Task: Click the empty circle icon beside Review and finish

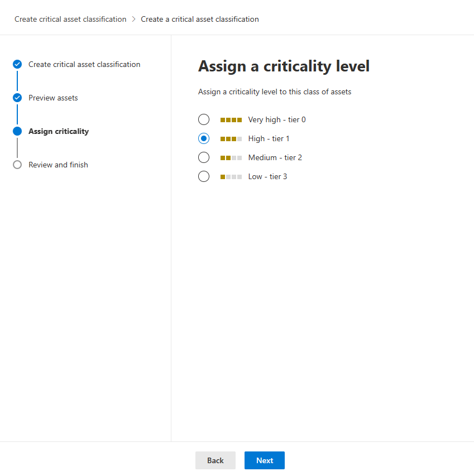Action: pyautogui.click(x=17, y=165)
